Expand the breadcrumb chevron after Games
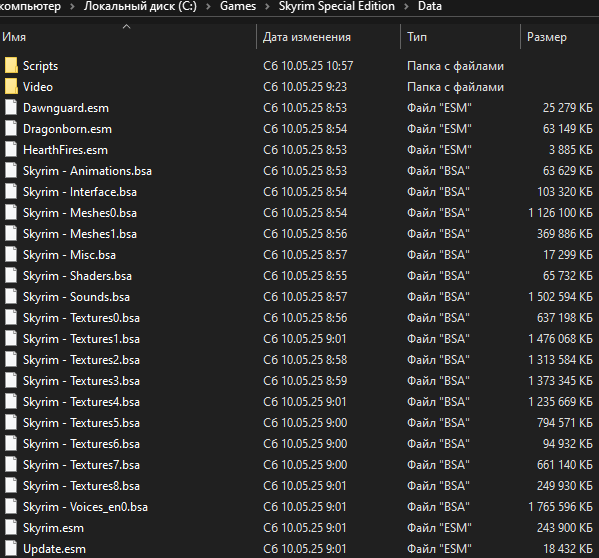Image resolution: width=599 pixels, height=558 pixels. [267, 6]
